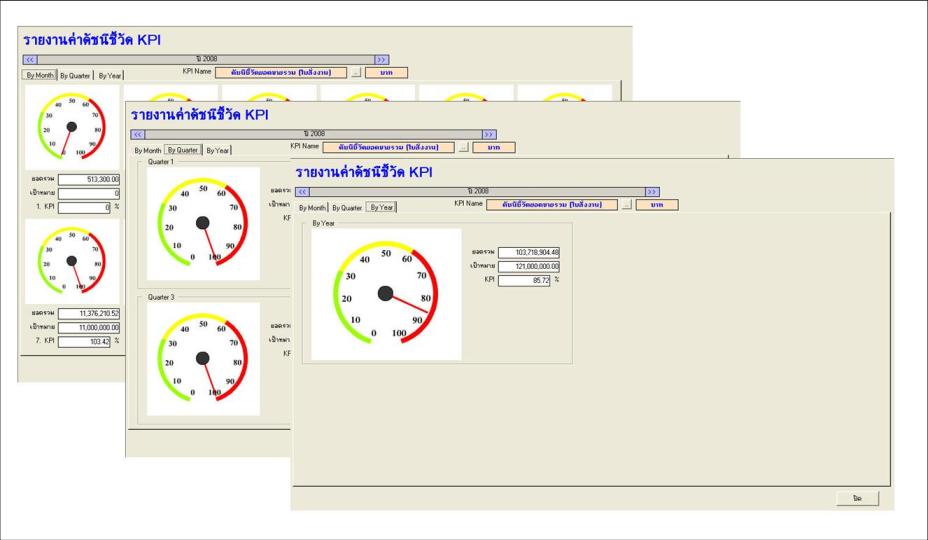Click next year arrow in back window

382,60
